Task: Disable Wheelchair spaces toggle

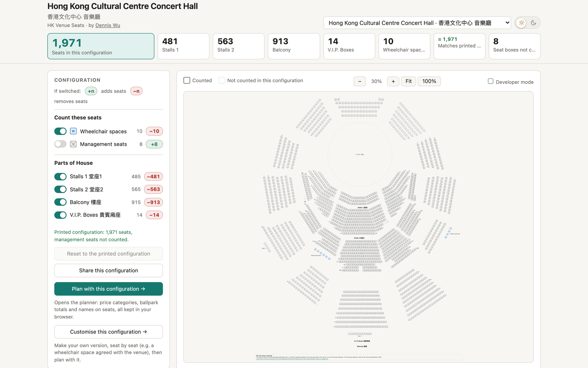Action: point(60,131)
